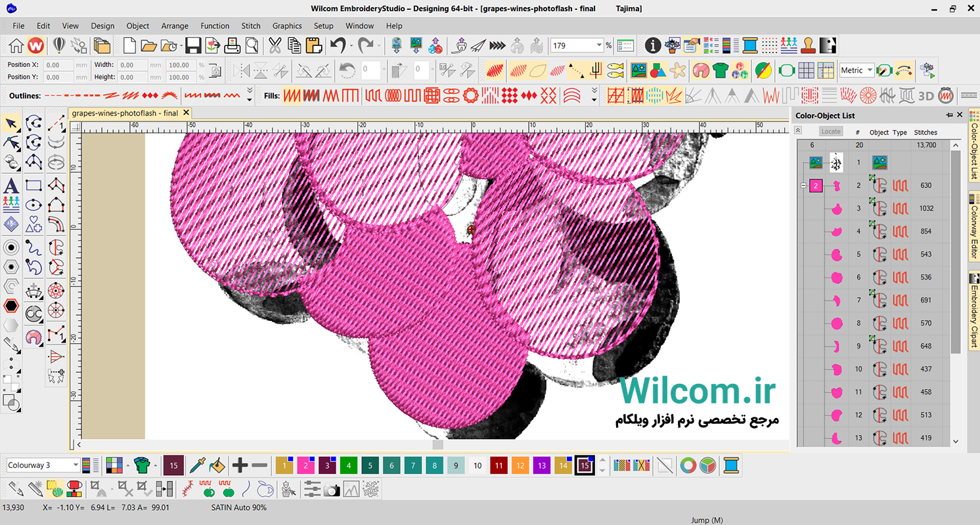Click the Print icon
Viewport: 980px width, 525px height.
[233, 45]
